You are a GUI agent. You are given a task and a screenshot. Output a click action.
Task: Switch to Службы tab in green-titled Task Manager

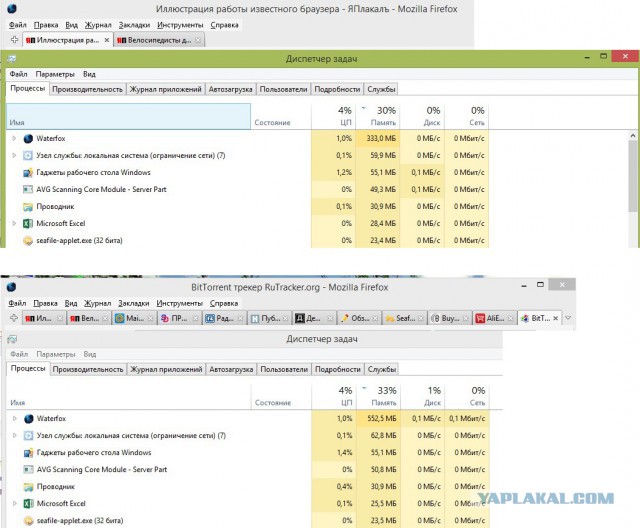click(x=381, y=89)
